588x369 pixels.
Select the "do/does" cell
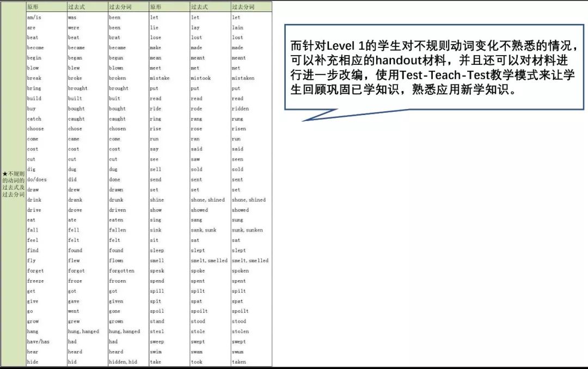click(x=37, y=179)
